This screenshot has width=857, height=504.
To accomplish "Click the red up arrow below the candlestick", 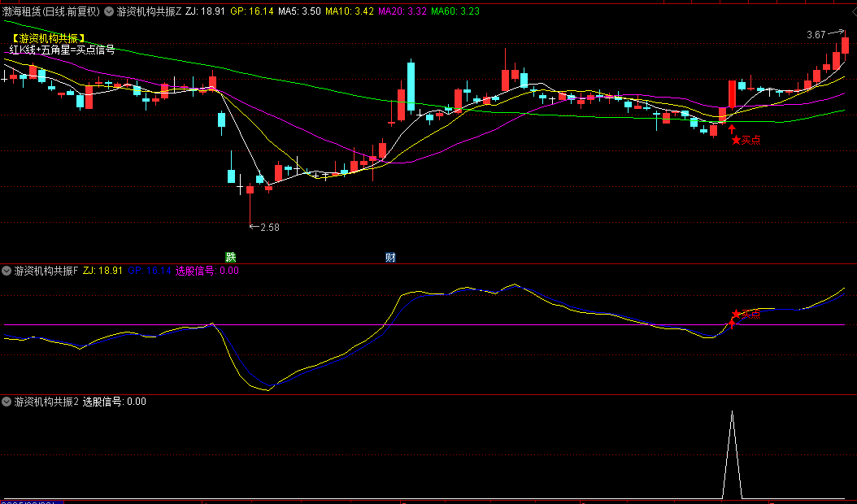I will (x=731, y=128).
